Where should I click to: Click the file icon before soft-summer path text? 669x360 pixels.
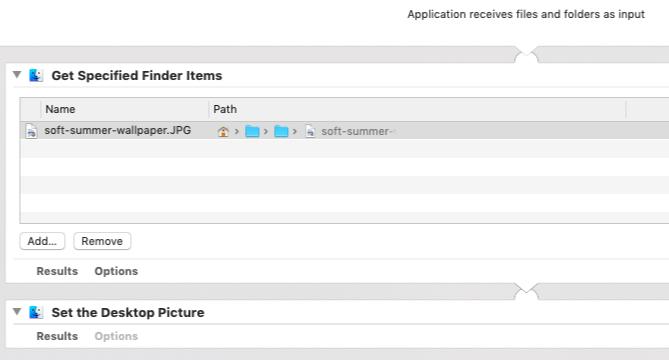(x=310, y=131)
